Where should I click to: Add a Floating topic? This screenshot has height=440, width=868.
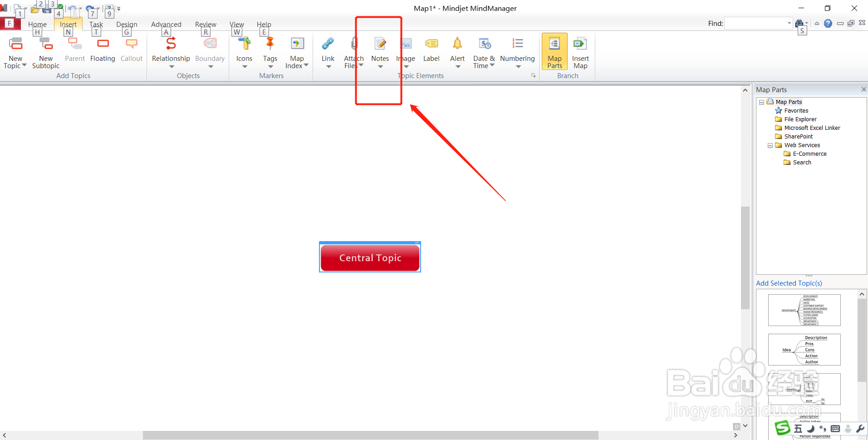click(103, 49)
